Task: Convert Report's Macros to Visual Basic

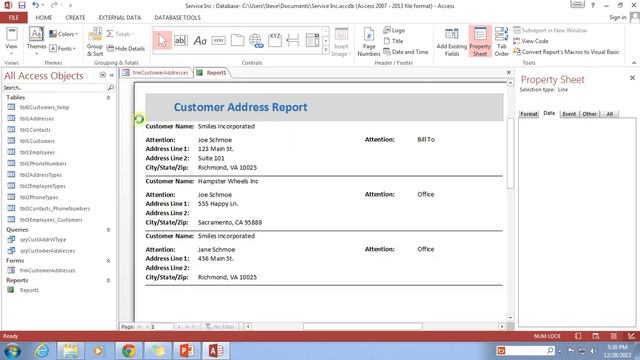Action: click(566, 52)
